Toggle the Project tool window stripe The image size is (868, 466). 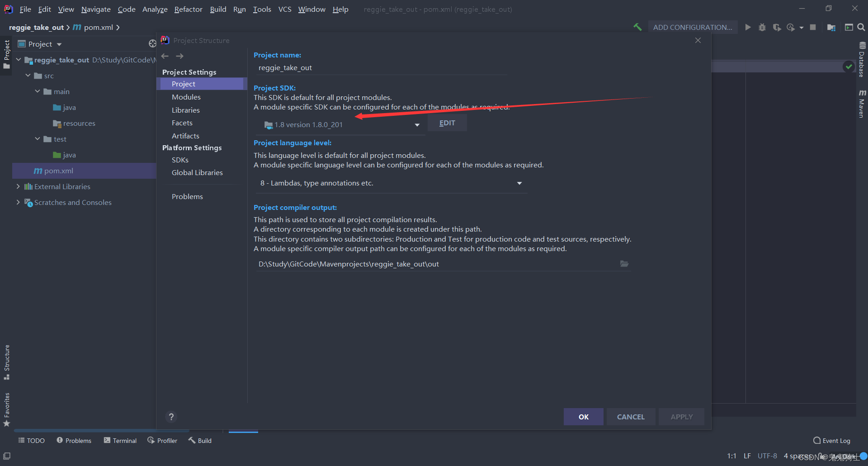tap(6, 54)
